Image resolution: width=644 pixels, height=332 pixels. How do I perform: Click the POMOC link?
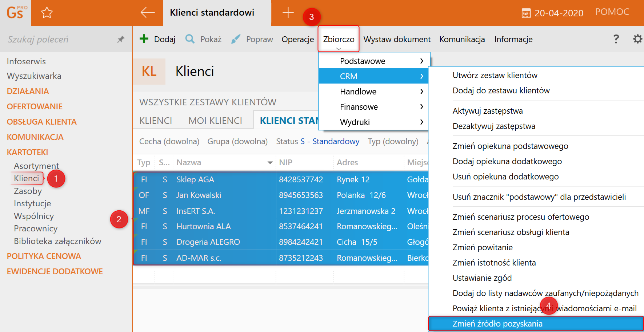[x=612, y=12]
